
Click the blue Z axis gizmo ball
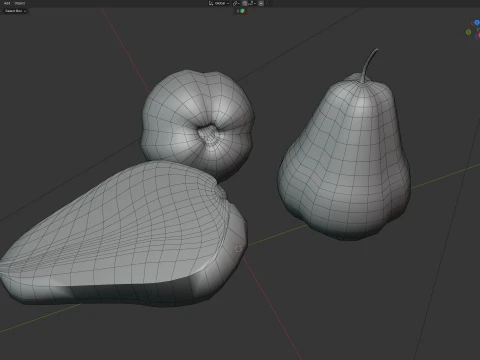[x=477, y=22]
